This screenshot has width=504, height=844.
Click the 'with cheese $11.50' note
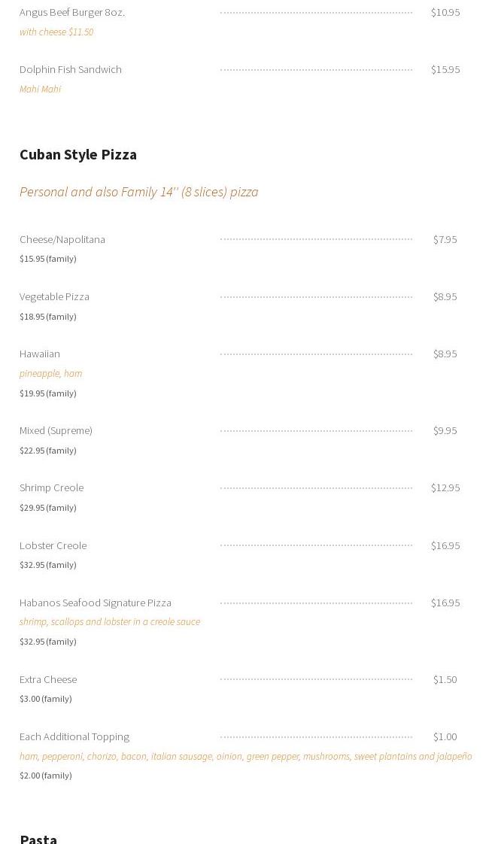pyautogui.click(x=56, y=32)
